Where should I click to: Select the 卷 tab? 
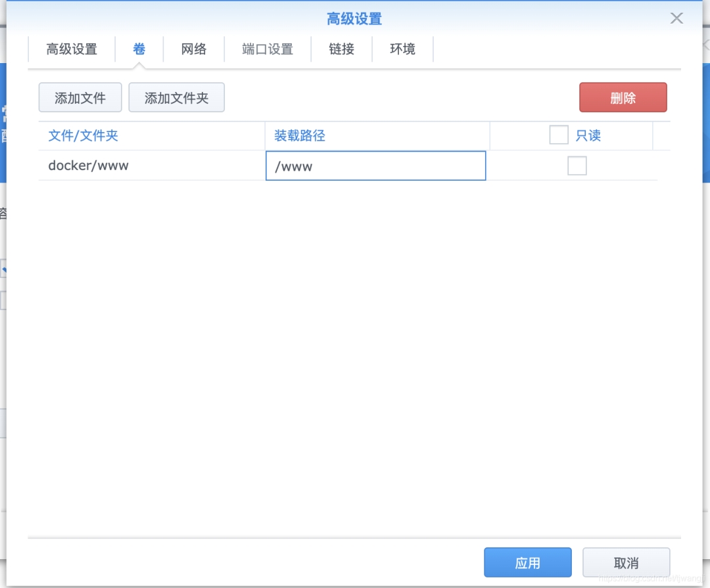point(139,49)
